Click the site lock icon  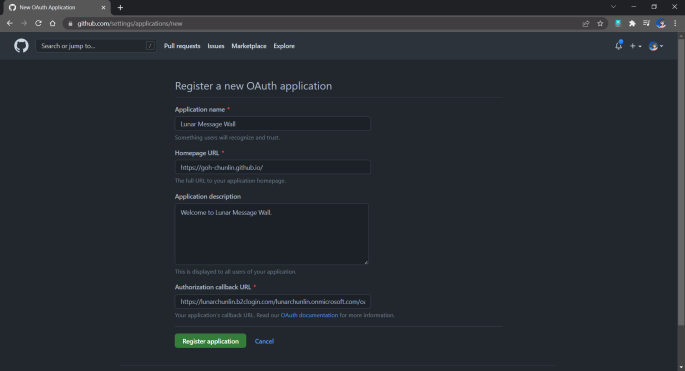[x=70, y=24]
